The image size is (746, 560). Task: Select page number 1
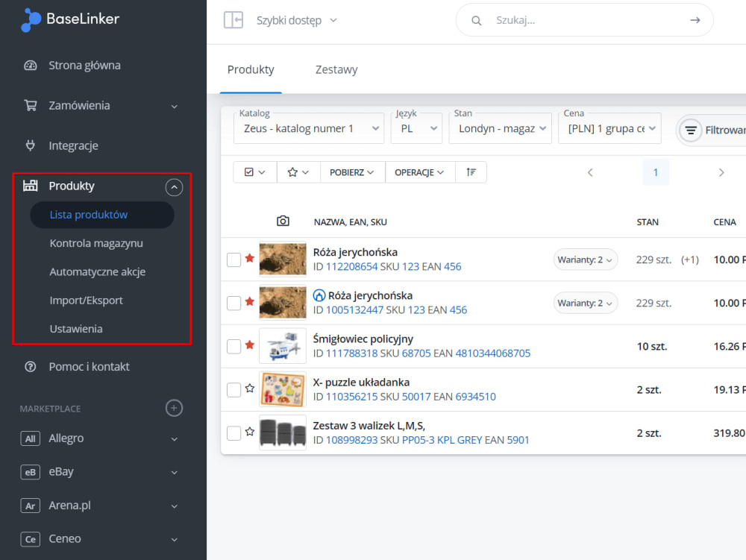[x=656, y=172]
